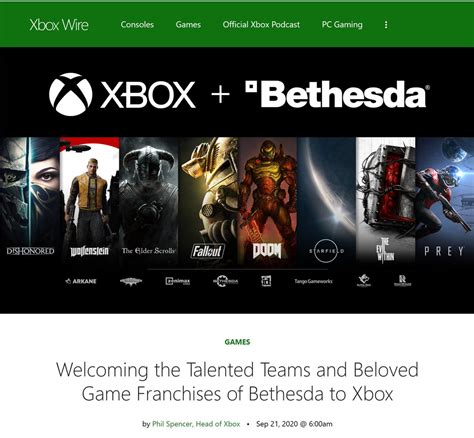Open the Consoles menu item

point(137,25)
